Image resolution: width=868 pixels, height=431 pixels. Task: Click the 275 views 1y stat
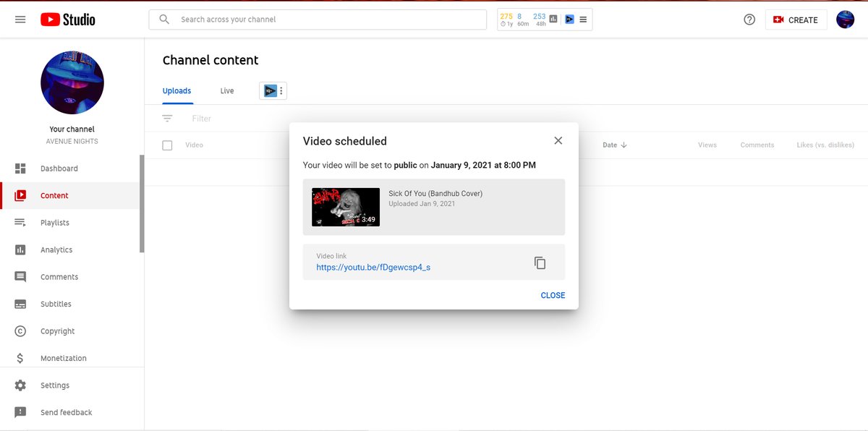coord(506,20)
